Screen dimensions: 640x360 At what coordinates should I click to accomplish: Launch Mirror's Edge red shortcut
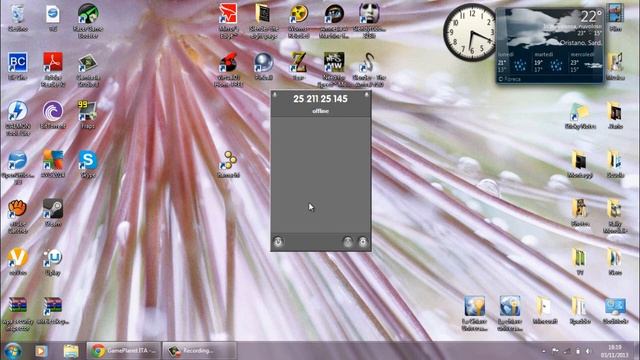click(229, 20)
